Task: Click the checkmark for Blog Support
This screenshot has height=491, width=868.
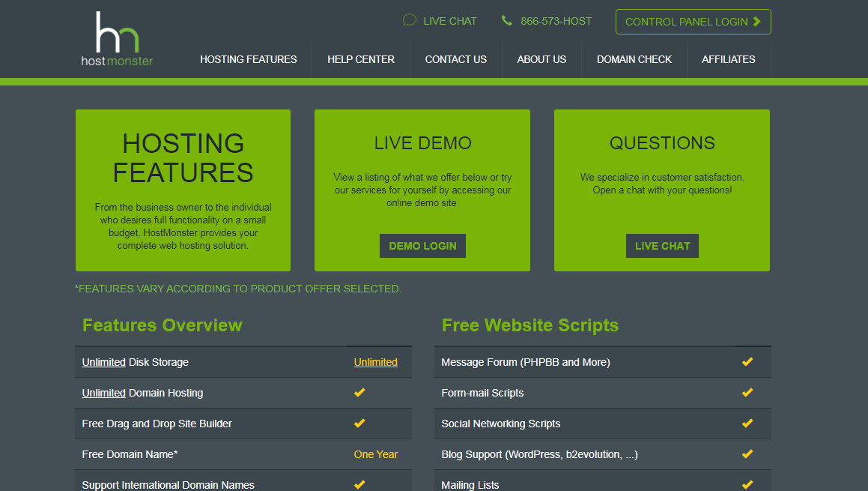Action: point(747,454)
